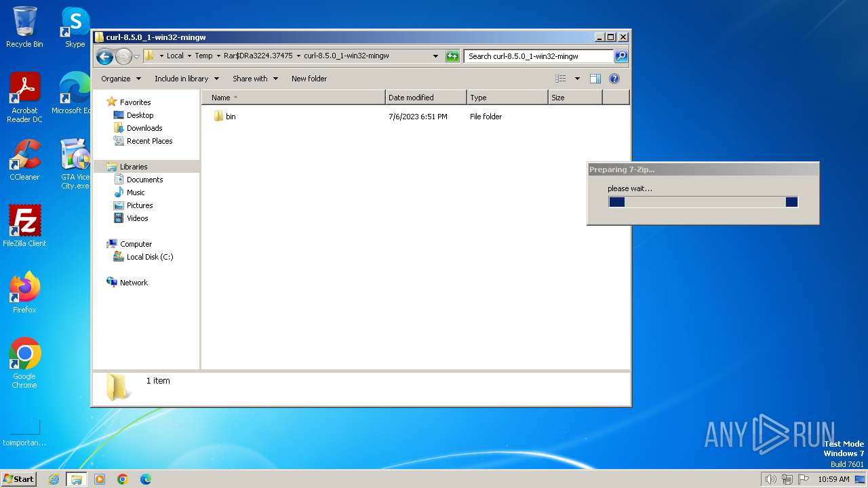This screenshot has height=488, width=868.
Task: Sort by the Type column header
Action: tap(507, 98)
